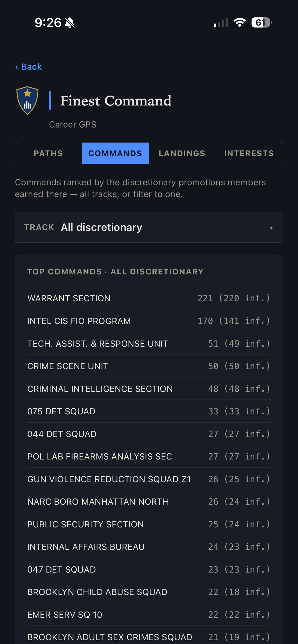Tap the Wi-Fi status icon

click(240, 22)
